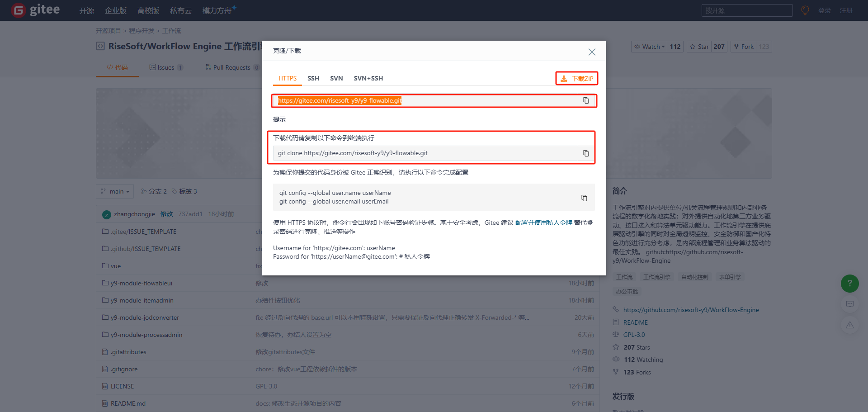Open the LICENSE file
This screenshot has height=412, width=868.
click(122, 386)
